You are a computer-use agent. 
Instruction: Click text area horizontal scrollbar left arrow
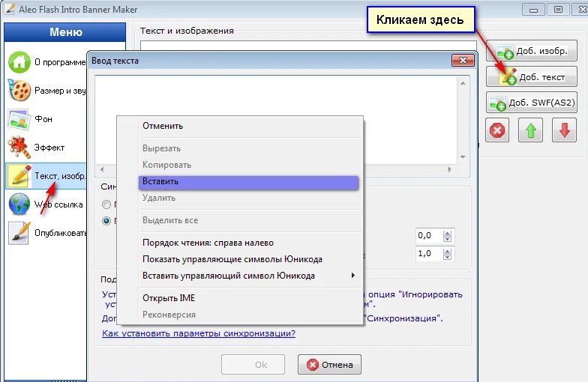[x=102, y=169]
